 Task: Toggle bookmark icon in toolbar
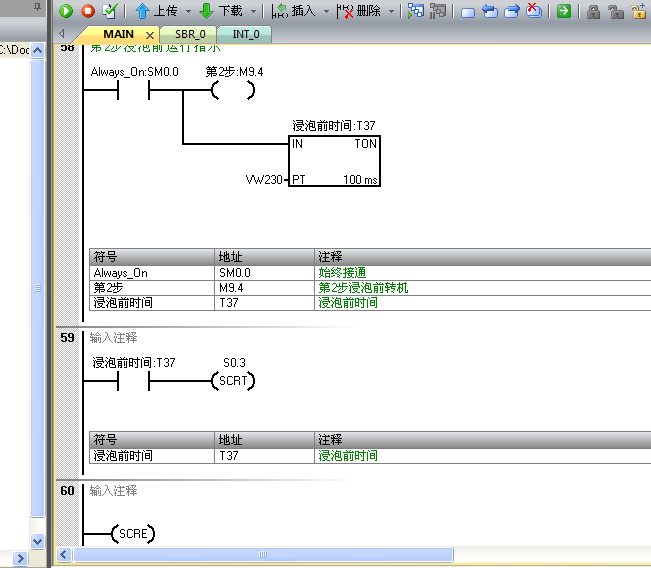(x=468, y=12)
